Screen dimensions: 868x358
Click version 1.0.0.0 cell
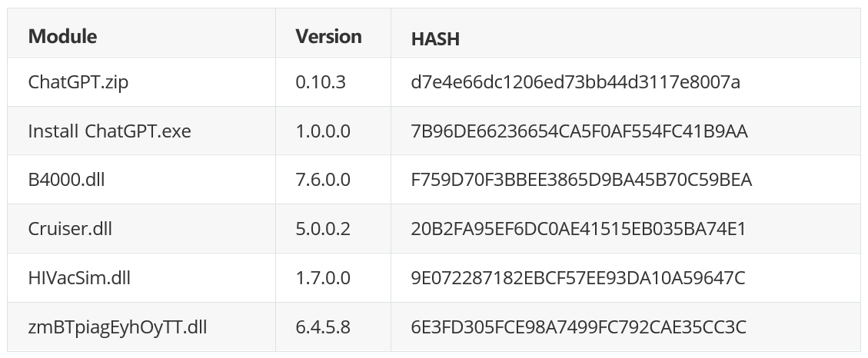tap(323, 131)
